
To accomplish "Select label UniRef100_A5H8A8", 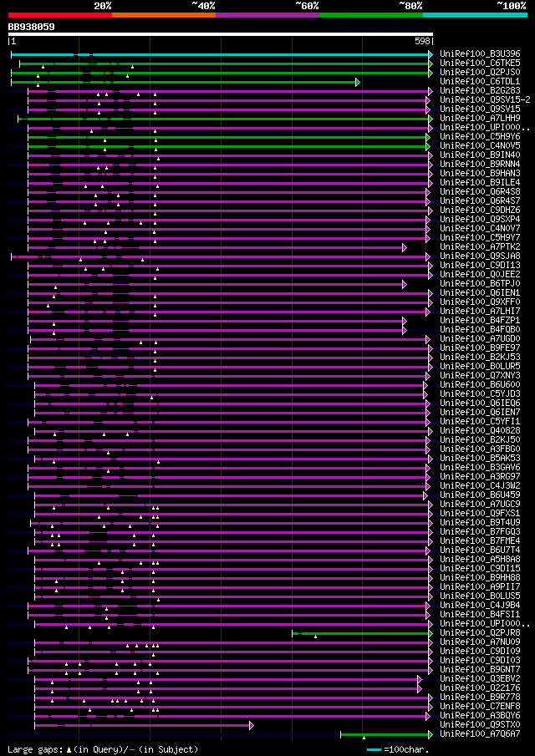I will tap(478, 560).
